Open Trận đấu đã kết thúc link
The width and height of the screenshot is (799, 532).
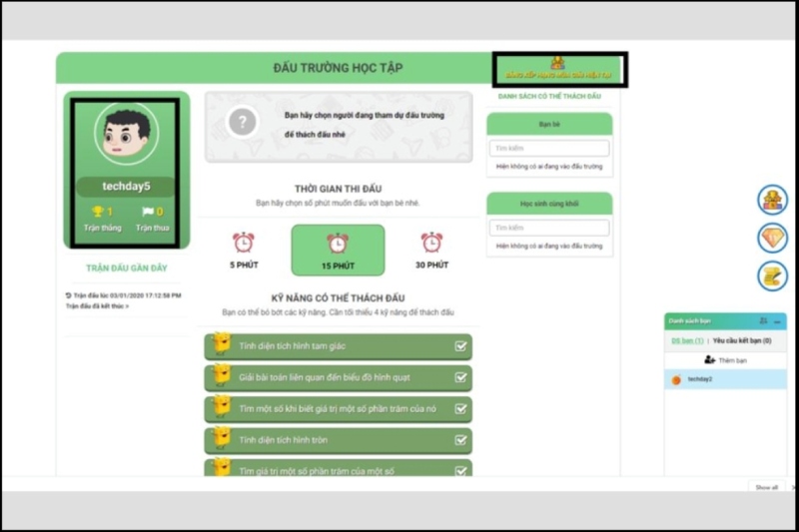click(97, 306)
